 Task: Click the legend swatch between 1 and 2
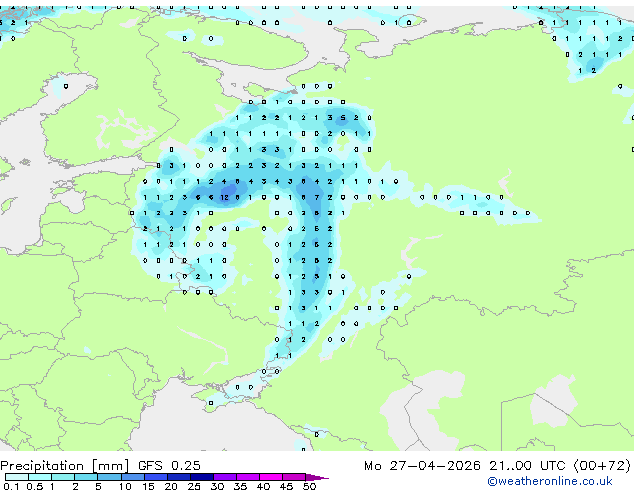[x=63, y=477]
